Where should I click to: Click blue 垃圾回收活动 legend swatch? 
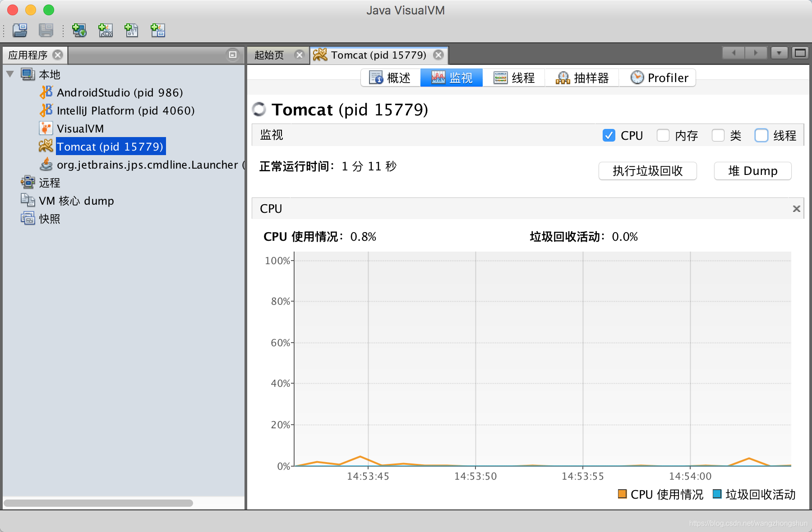pos(717,494)
